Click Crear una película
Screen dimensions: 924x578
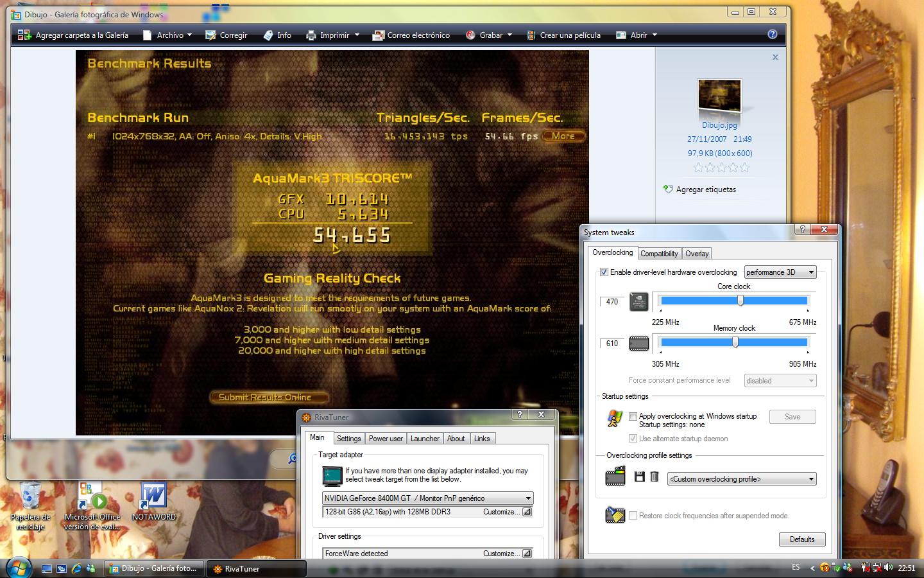click(563, 35)
